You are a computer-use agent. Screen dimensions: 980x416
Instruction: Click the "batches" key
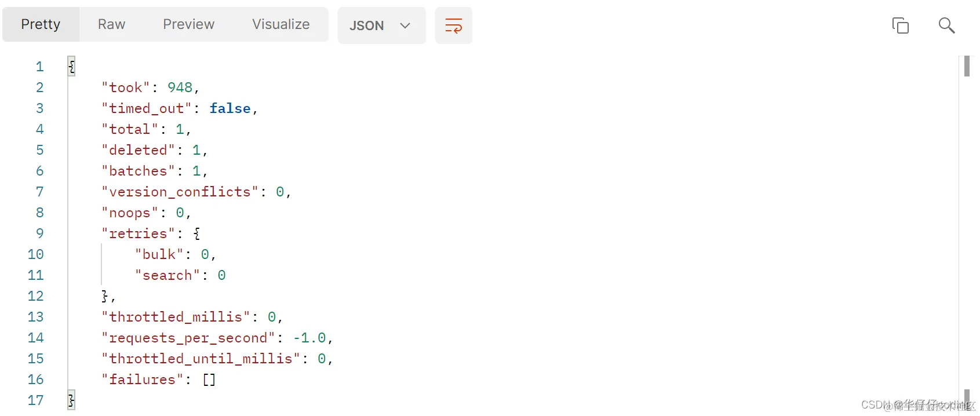pyautogui.click(x=139, y=171)
